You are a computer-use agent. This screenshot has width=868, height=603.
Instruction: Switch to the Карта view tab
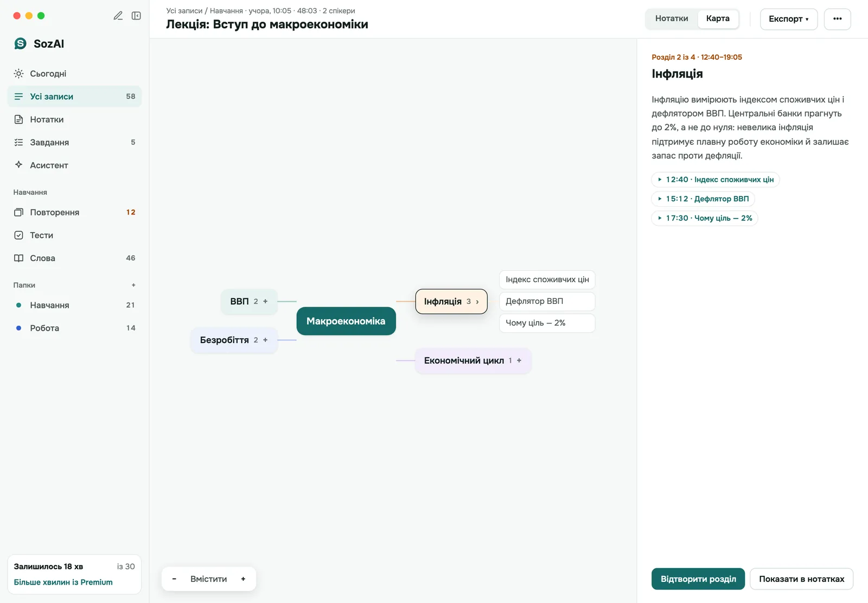tap(718, 18)
